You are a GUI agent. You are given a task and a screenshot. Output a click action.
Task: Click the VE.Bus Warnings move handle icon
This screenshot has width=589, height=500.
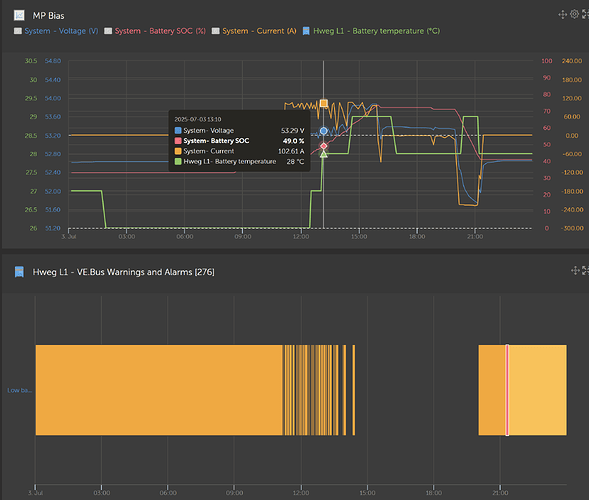[x=575, y=270]
